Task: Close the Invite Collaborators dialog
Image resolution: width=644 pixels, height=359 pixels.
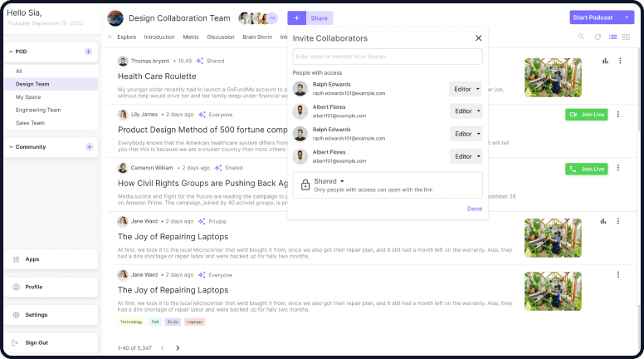Action: pos(478,38)
